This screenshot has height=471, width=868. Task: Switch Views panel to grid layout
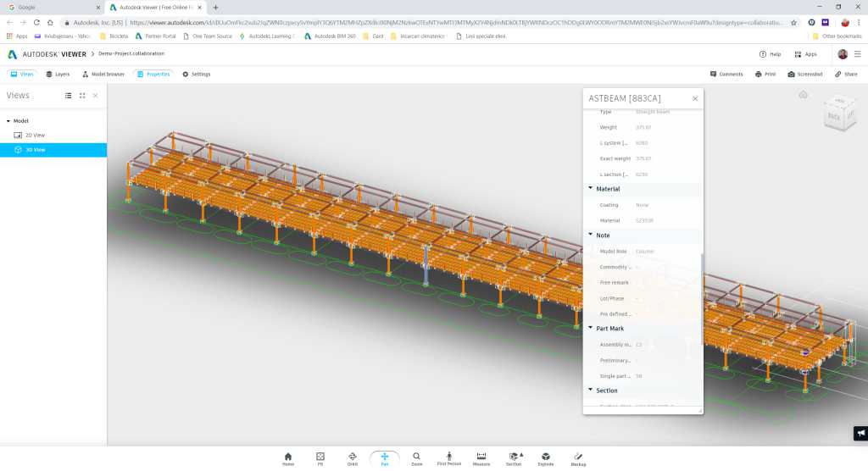pyautogui.click(x=82, y=96)
